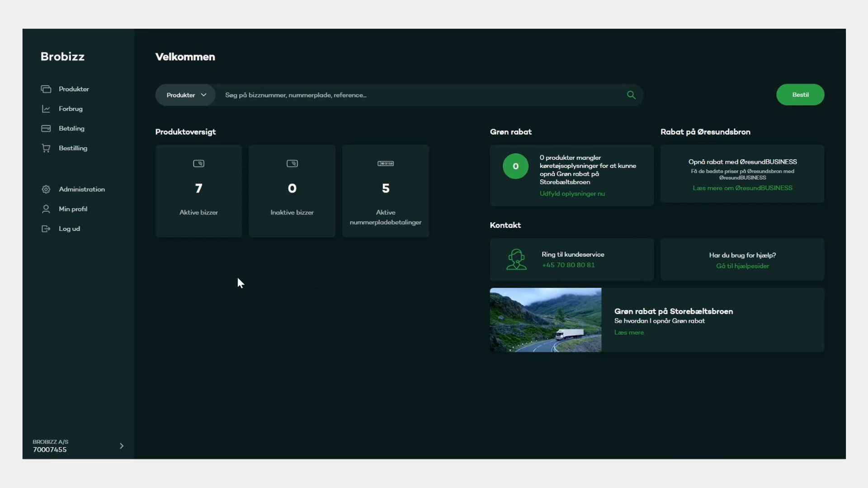This screenshot has height=488, width=868.
Task: Open the 7 Aktive bizzer card
Action: tap(198, 191)
